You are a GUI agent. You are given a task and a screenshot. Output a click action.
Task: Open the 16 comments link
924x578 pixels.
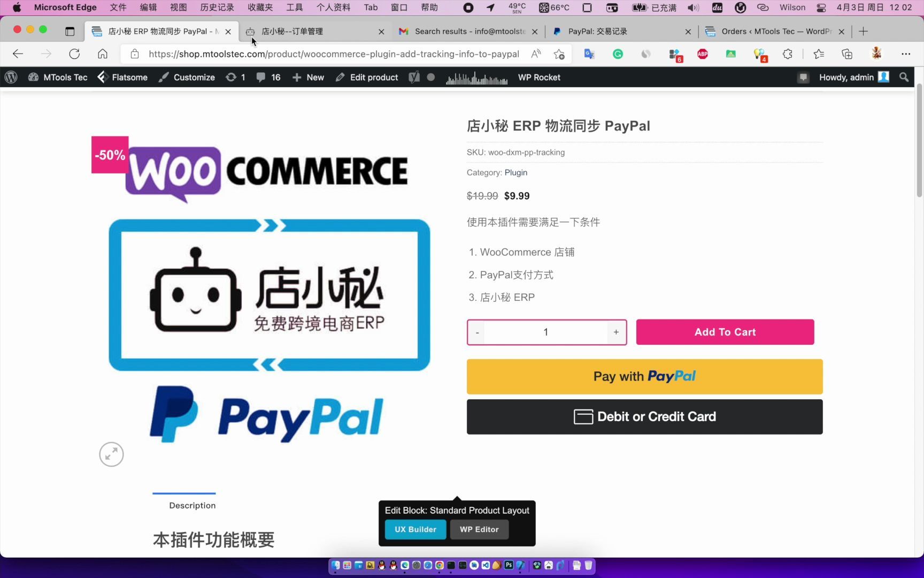point(268,77)
